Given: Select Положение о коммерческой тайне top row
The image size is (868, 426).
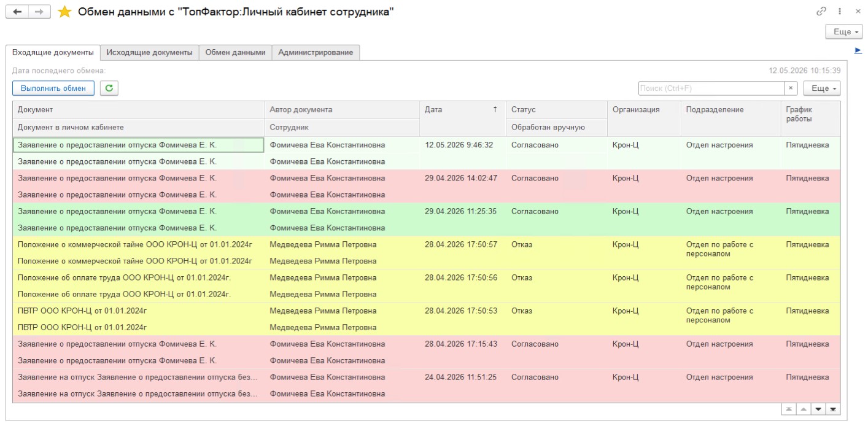Looking at the screenshot, I should tap(135, 245).
